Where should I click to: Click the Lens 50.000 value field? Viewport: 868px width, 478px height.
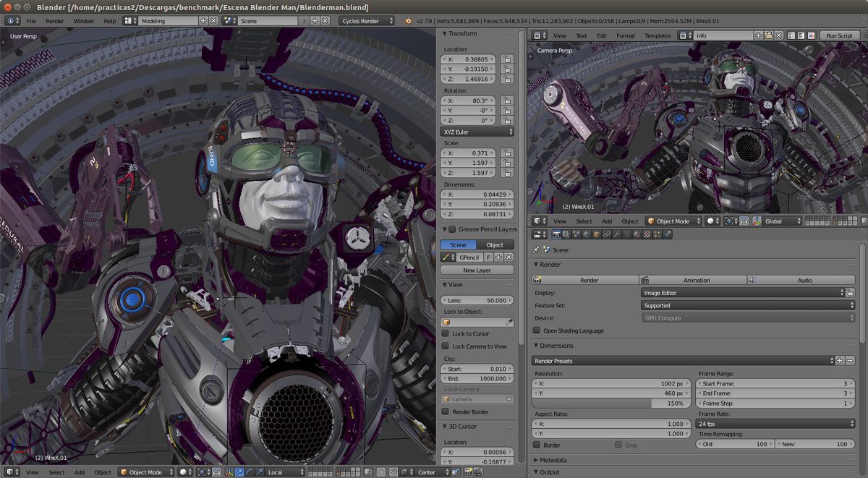point(477,300)
